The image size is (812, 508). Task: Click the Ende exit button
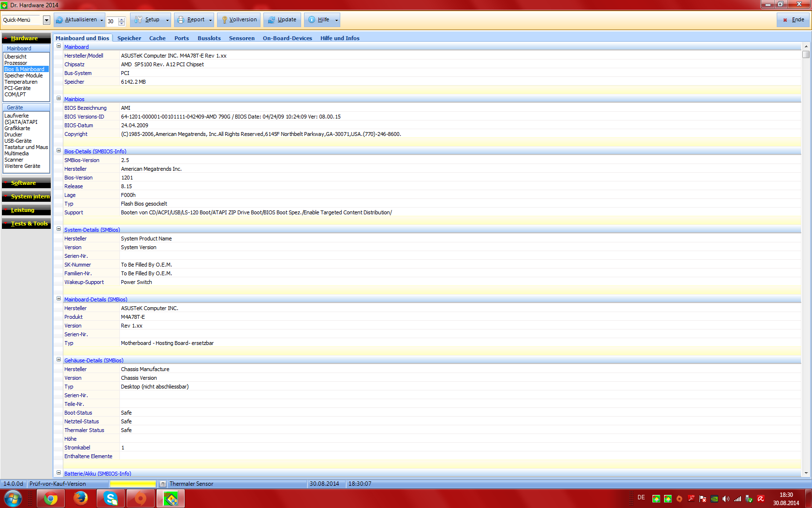point(794,20)
